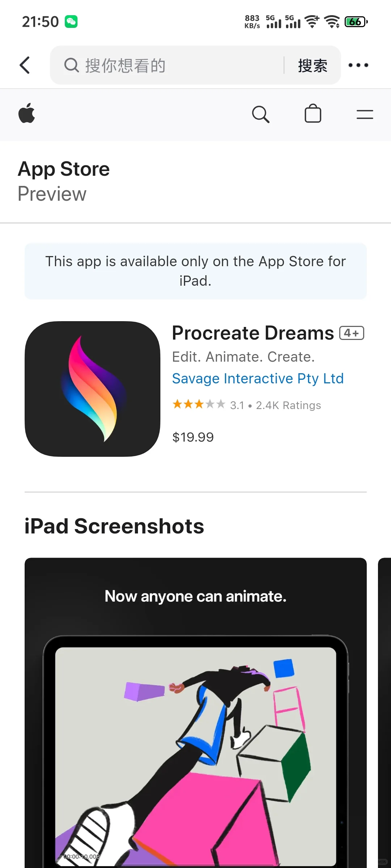Tap the back arrow icon

[25, 65]
